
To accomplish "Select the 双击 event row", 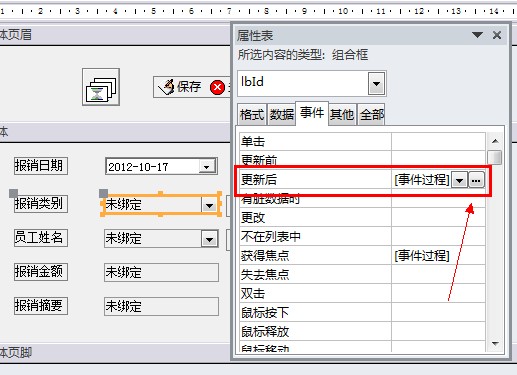I will coord(362,293).
